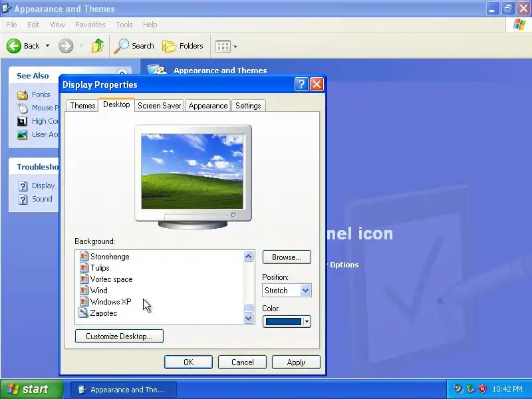Open Fonts link in See Also
Viewport: 532px width, 399px height.
[41, 94]
